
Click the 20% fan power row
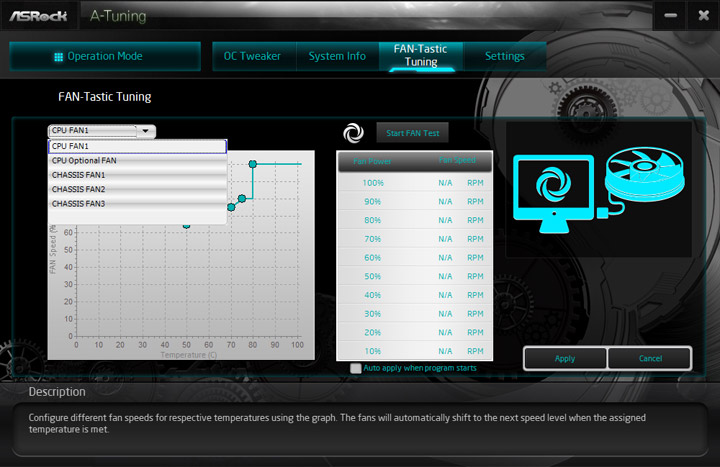415,332
